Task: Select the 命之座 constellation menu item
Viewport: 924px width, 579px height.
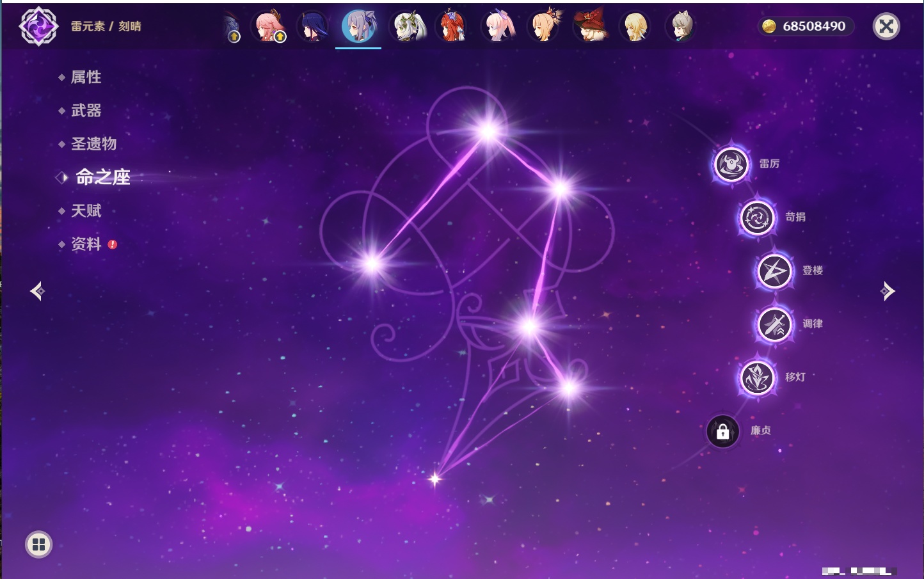Action: [102, 177]
